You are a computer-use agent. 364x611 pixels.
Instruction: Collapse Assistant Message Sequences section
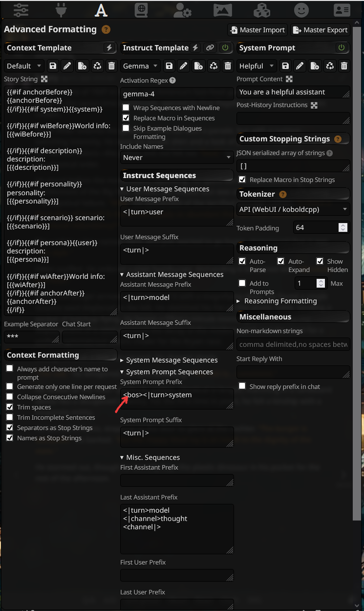click(x=172, y=274)
